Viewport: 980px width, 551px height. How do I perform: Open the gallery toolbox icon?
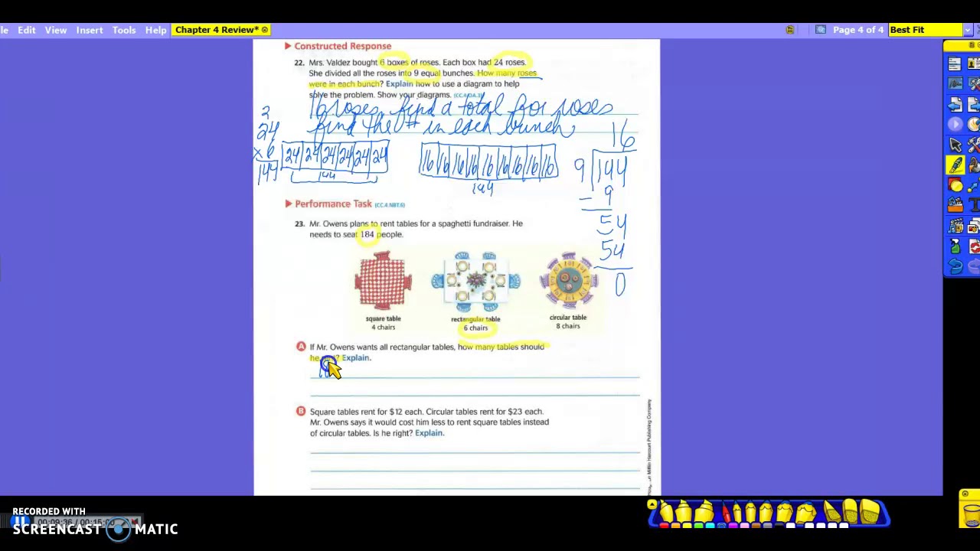[955, 205]
